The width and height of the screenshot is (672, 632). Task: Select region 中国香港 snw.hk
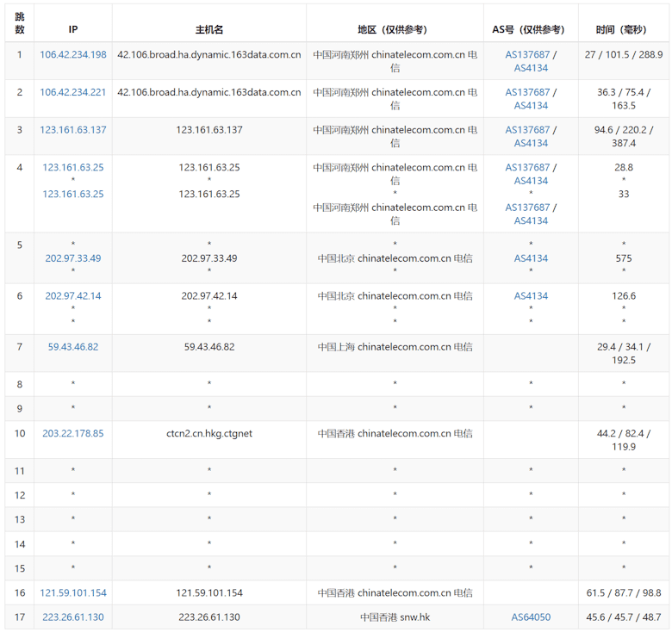(x=395, y=617)
